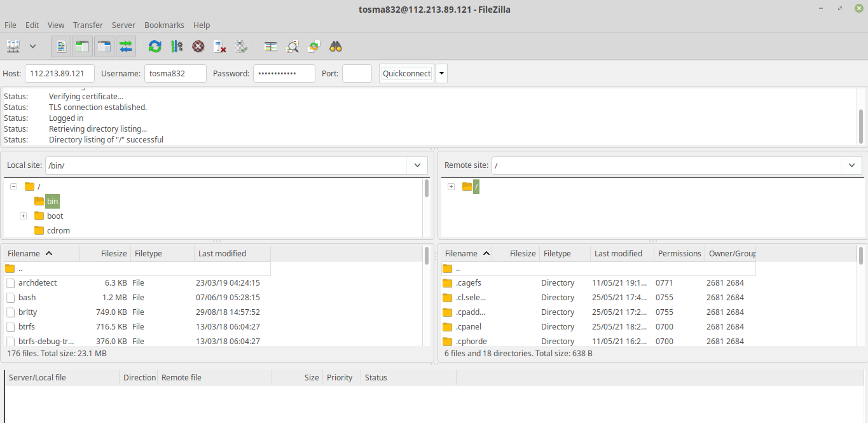
Task: Click the Password input field
Action: [284, 73]
